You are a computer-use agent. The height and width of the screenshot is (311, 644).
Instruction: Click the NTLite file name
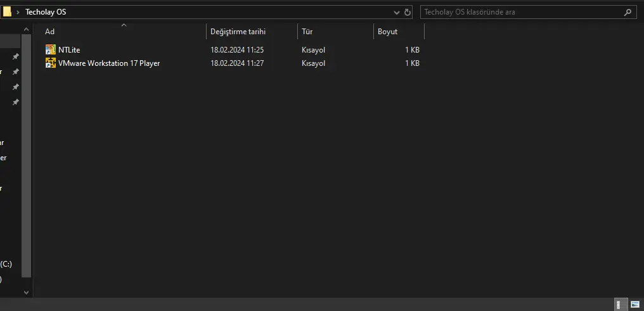point(69,50)
